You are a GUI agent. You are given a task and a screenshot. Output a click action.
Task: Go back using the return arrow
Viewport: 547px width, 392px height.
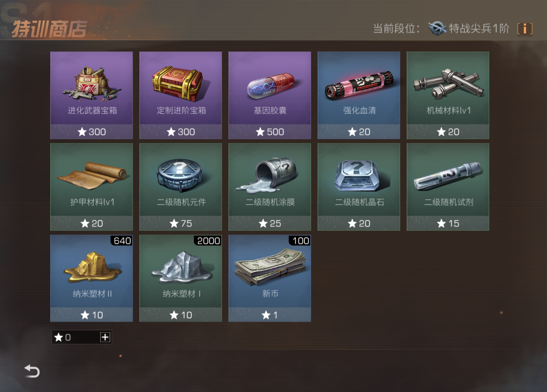[32, 371]
